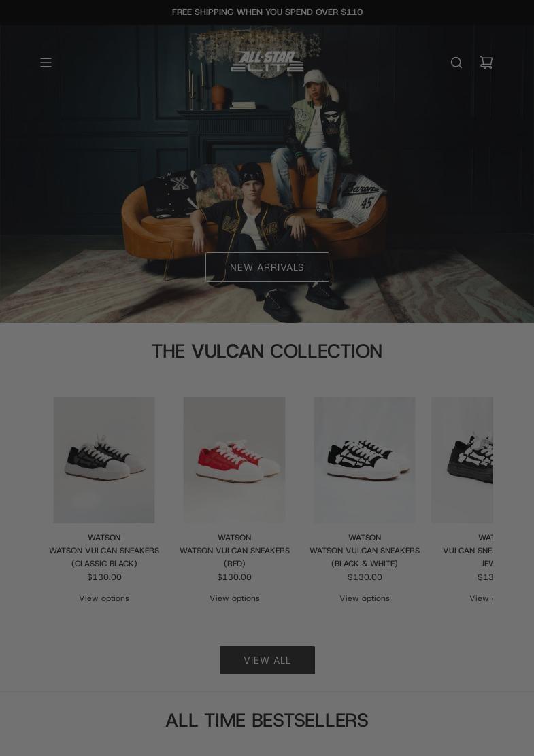Image resolution: width=534 pixels, height=756 pixels.
Task: Click the New Arrivals button
Action: click(267, 267)
